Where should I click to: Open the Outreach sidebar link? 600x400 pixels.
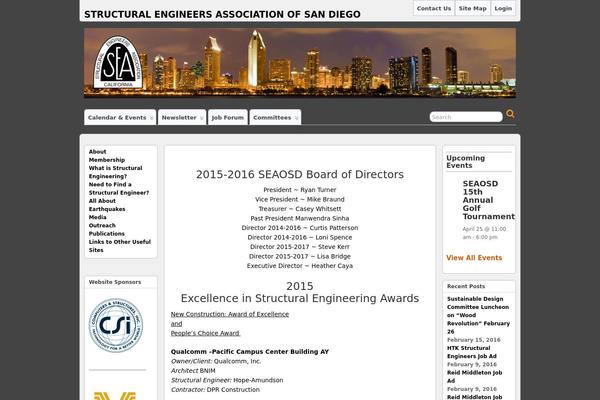102,225
